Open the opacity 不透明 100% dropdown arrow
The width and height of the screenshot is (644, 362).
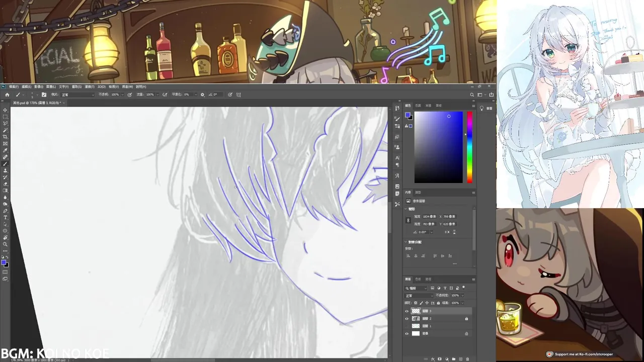pyautogui.click(x=123, y=95)
